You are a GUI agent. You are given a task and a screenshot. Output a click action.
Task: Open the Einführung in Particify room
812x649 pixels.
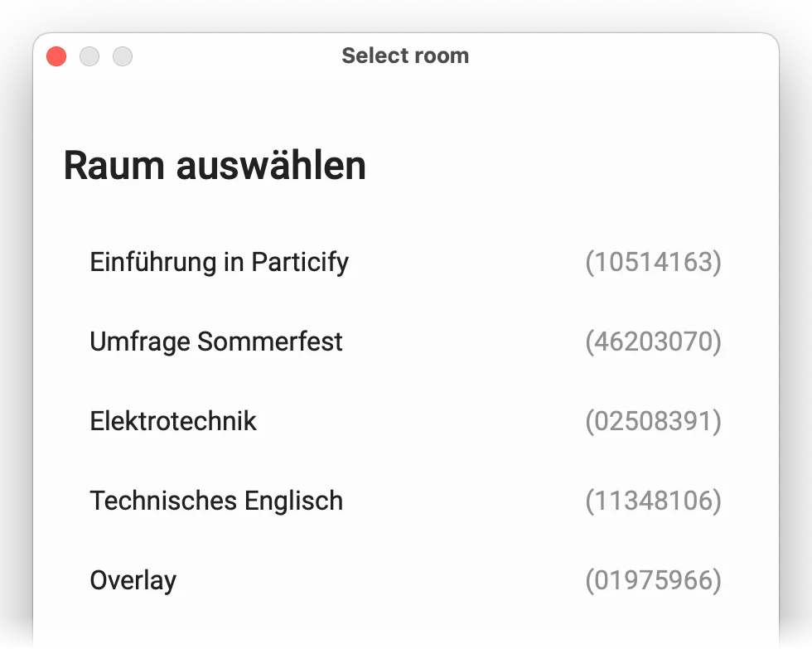pos(219,263)
